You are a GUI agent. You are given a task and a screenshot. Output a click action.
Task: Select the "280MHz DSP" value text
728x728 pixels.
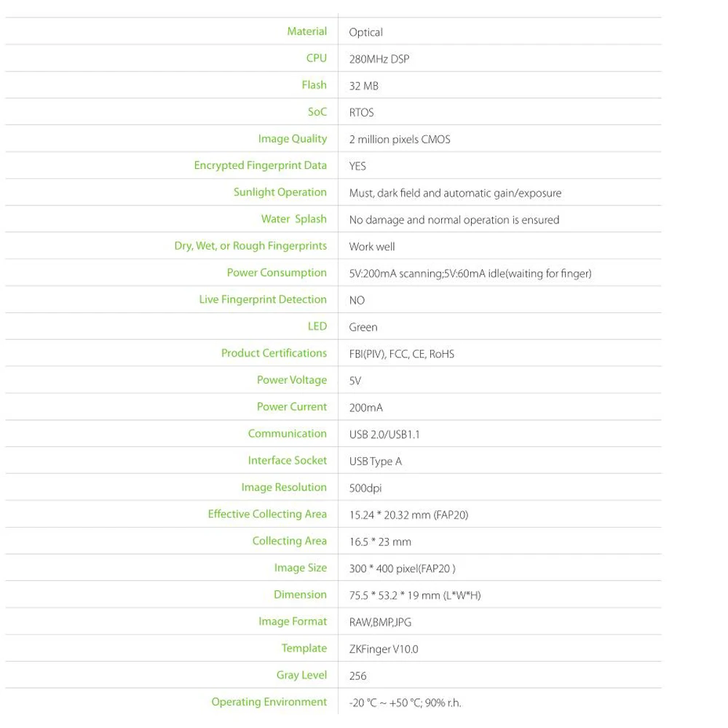379,59
